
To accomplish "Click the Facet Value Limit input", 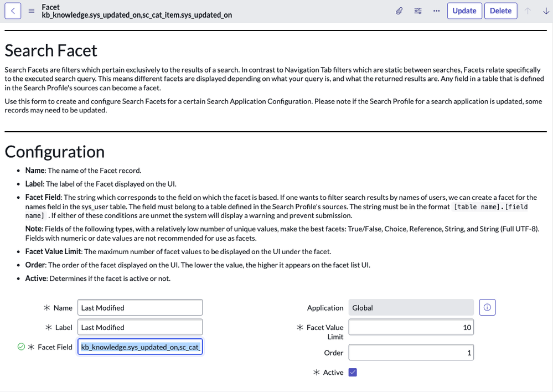I will pyautogui.click(x=411, y=327).
